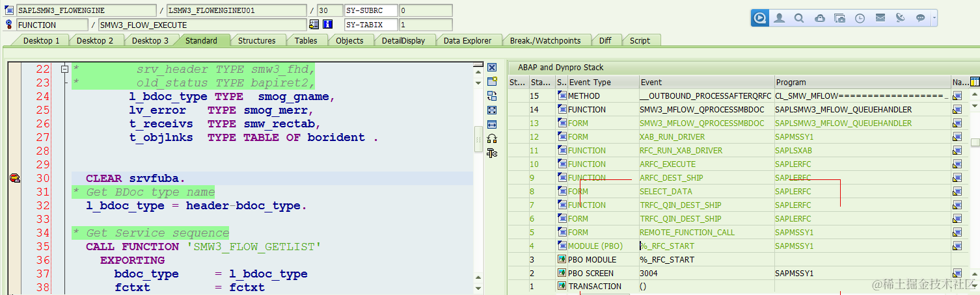Open the Objects tab
This screenshot has width=980, height=295.
tap(349, 40)
